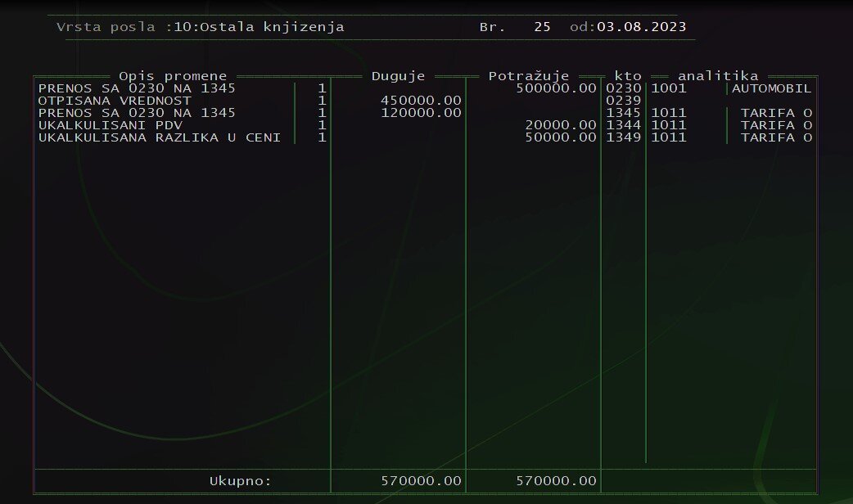
Task: Click the total Duguje amount 570000.00
Action: (x=421, y=480)
